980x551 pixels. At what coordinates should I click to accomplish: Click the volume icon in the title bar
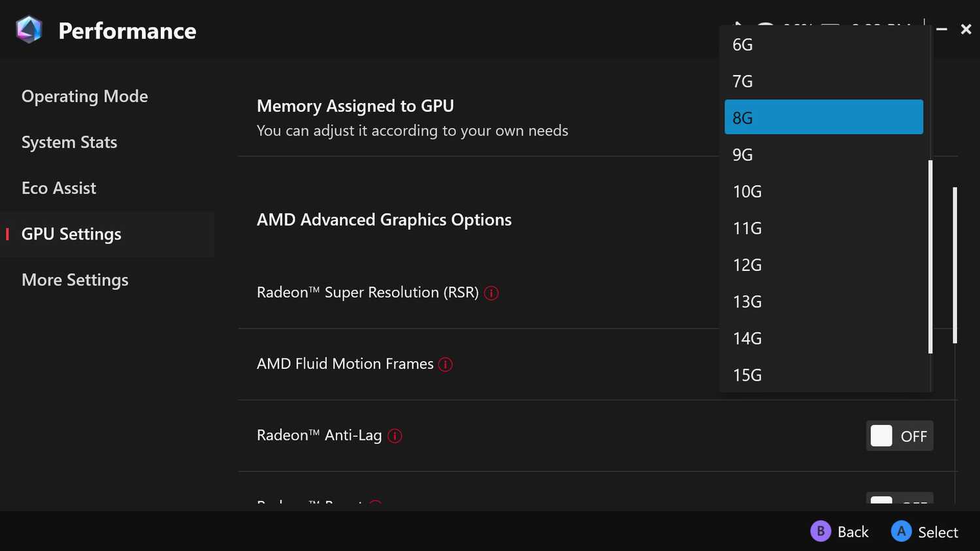(x=736, y=25)
